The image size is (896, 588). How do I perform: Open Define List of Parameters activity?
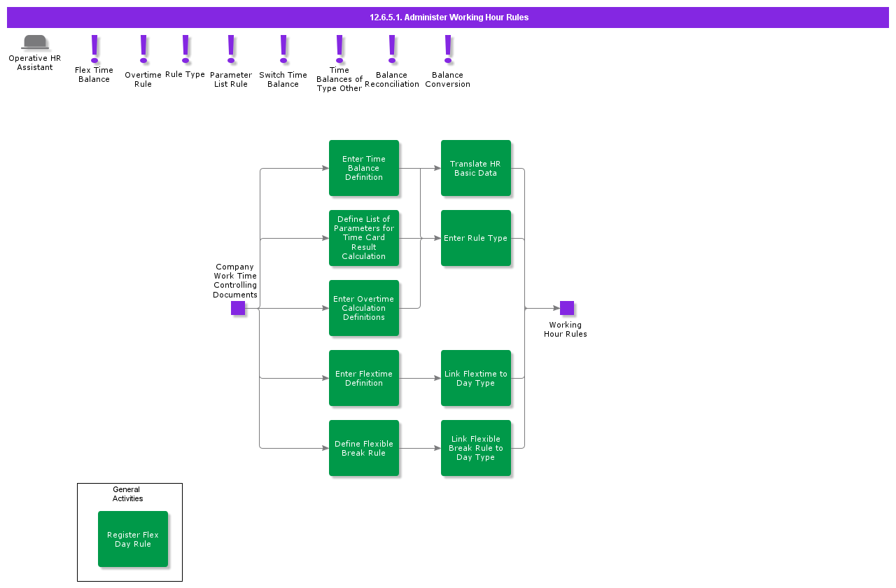pyautogui.click(x=364, y=238)
